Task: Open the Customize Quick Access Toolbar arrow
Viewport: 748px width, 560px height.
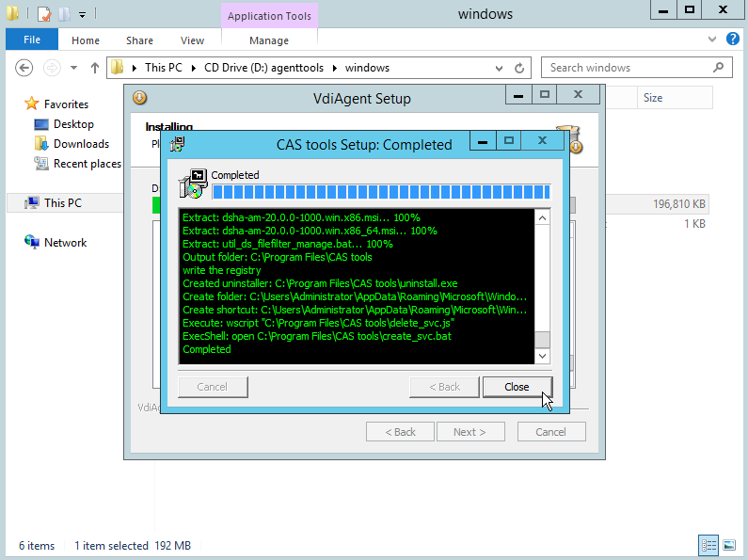Action: (82, 15)
